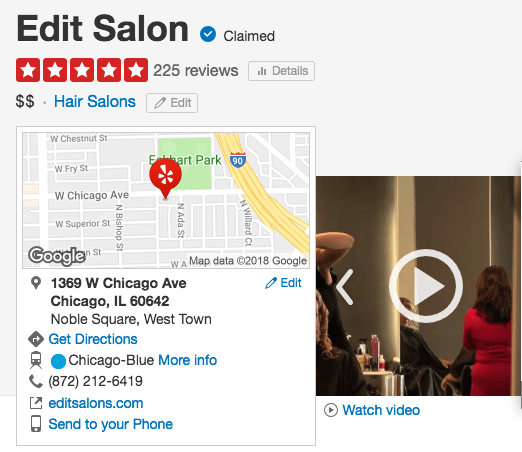The width and height of the screenshot is (522, 452).
Task: Click Send to your Phone link
Action: [x=111, y=424]
